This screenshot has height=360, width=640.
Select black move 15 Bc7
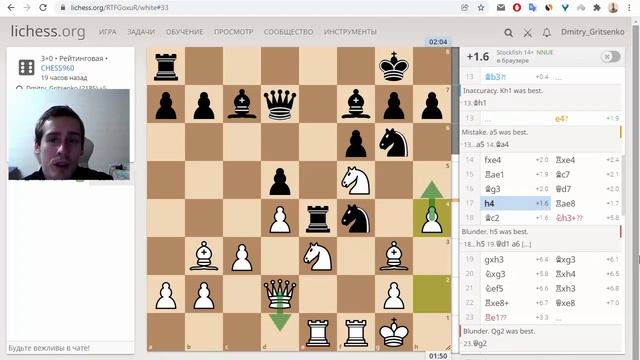tap(587, 174)
